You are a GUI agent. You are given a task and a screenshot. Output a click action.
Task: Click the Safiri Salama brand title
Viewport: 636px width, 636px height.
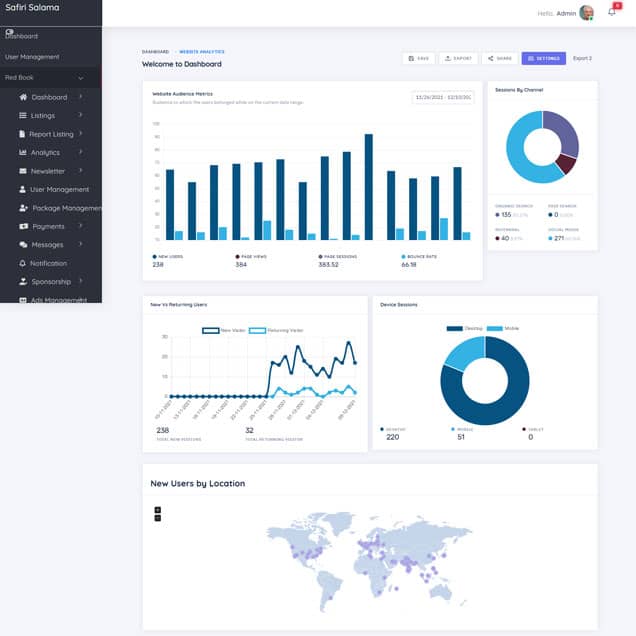[x=32, y=7]
